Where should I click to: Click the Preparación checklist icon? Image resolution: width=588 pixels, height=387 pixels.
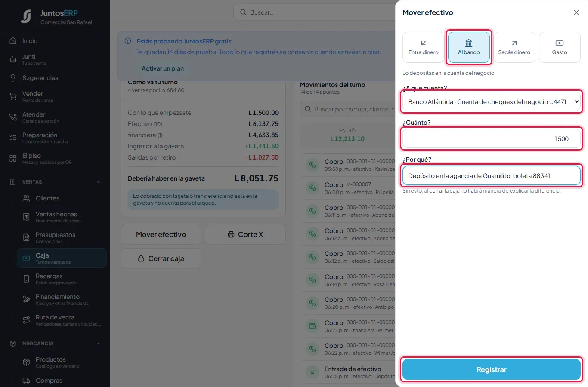[x=13, y=138]
